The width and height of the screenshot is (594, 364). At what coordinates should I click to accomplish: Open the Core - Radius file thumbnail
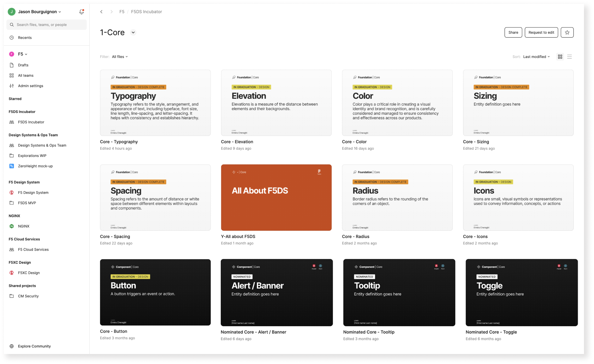[397, 197]
